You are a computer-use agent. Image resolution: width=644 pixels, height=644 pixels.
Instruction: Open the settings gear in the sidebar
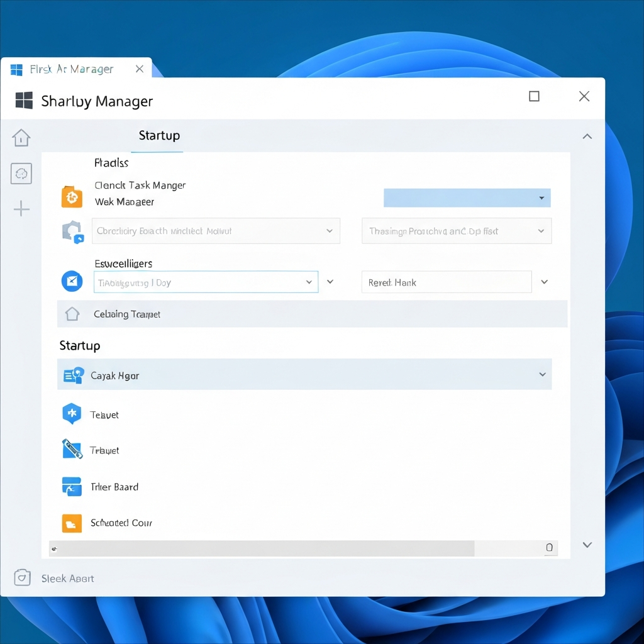(21, 174)
